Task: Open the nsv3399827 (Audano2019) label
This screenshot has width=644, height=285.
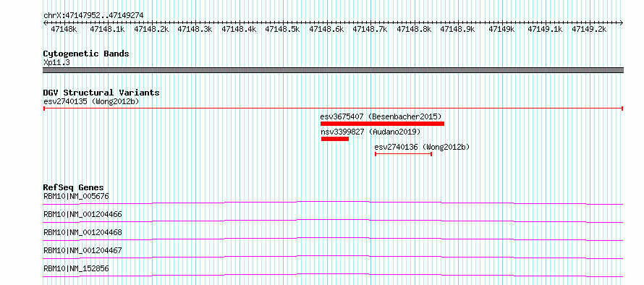Action: 370,132
